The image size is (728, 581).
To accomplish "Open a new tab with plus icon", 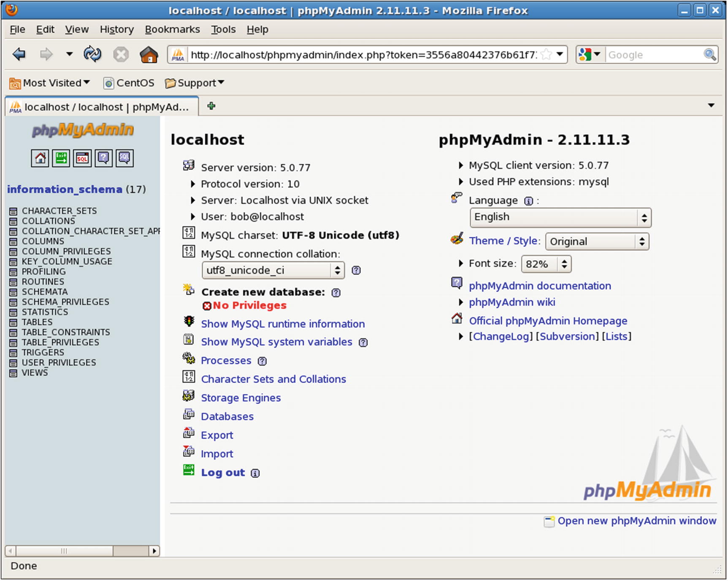I will pos(211,106).
